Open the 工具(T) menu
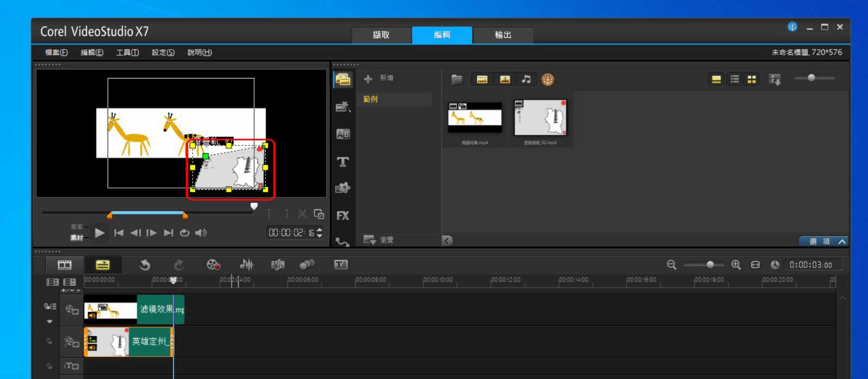Screen dimensions: 868x379 coord(127,53)
